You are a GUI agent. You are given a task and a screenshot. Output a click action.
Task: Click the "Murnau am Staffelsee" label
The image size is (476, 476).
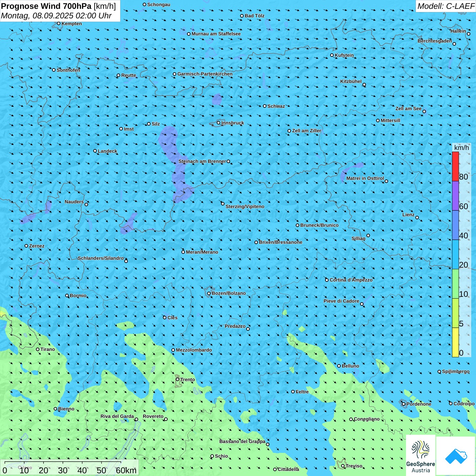pos(216,34)
